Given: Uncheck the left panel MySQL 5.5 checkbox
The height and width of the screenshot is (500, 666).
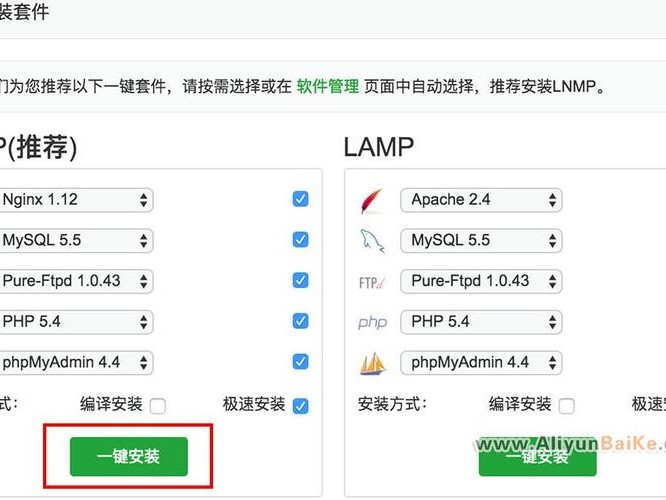Looking at the screenshot, I should [x=300, y=240].
